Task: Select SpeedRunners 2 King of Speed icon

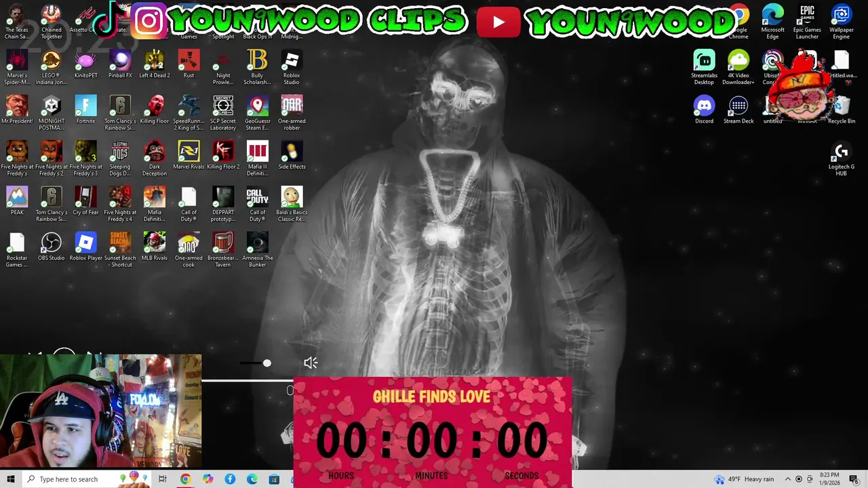Action: coord(189,113)
